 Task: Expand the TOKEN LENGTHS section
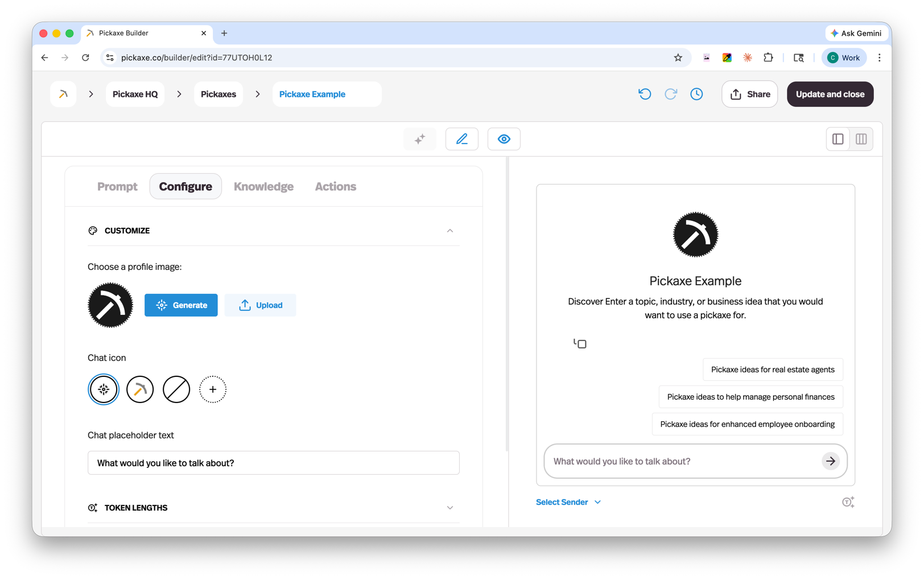click(450, 507)
